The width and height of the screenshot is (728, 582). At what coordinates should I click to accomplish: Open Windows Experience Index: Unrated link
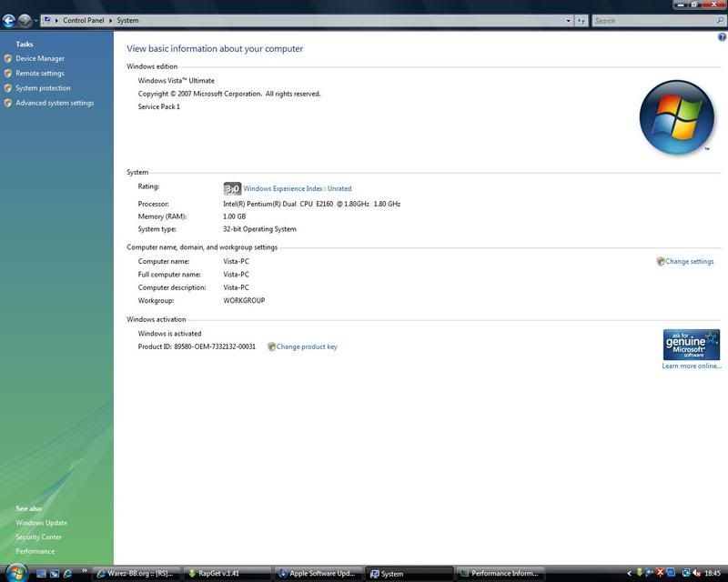pos(298,188)
